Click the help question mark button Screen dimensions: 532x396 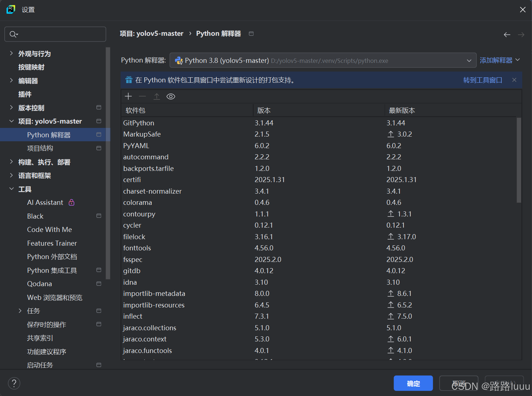pos(14,383)
